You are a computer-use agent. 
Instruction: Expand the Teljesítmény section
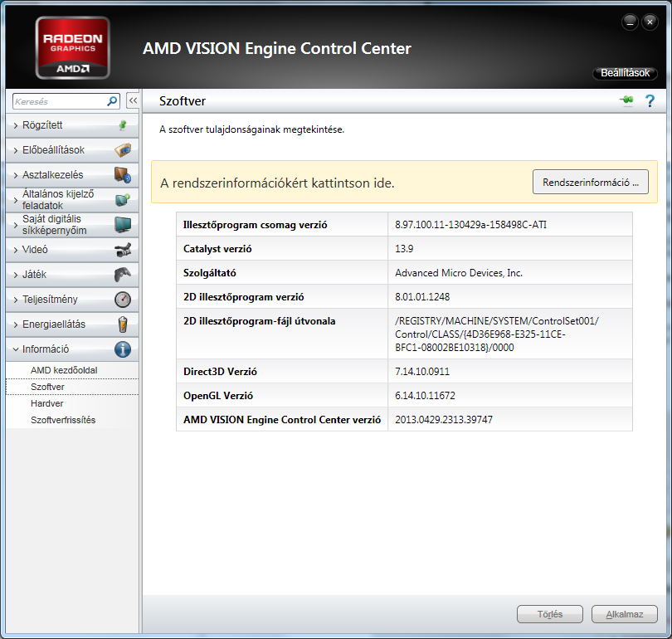72,299
